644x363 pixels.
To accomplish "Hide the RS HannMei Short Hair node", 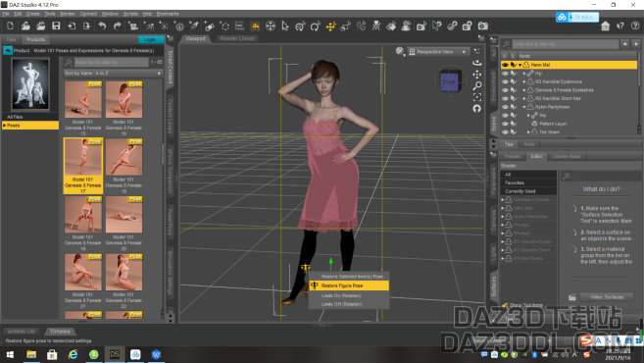I will (x=505, y=99).
